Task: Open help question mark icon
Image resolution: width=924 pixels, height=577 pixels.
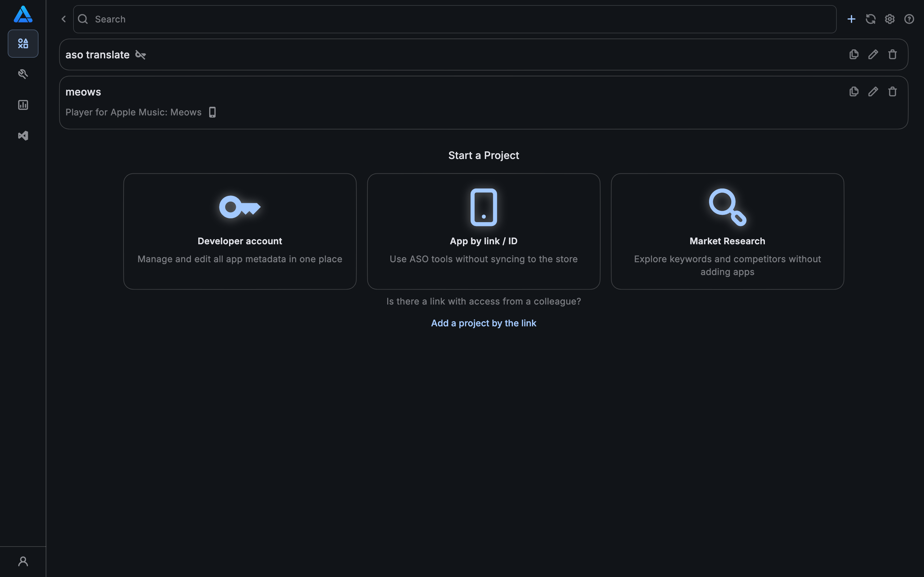Action: [909, 19]
